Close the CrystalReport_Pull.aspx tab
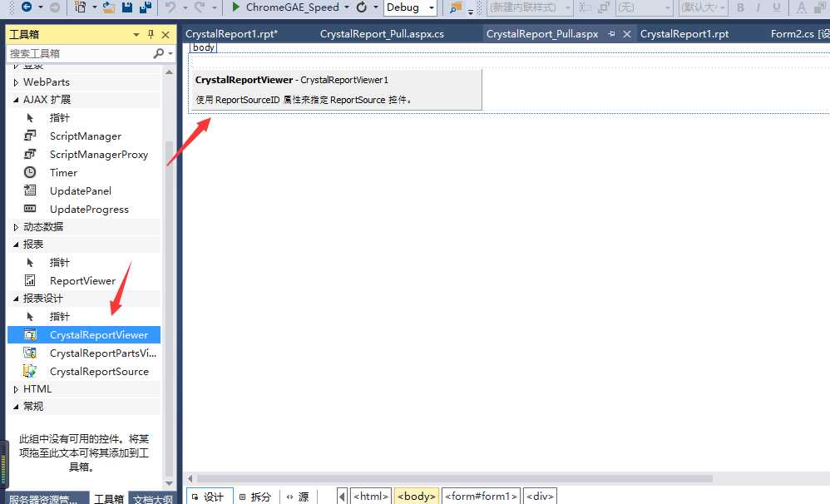 (x=627, y=34)
